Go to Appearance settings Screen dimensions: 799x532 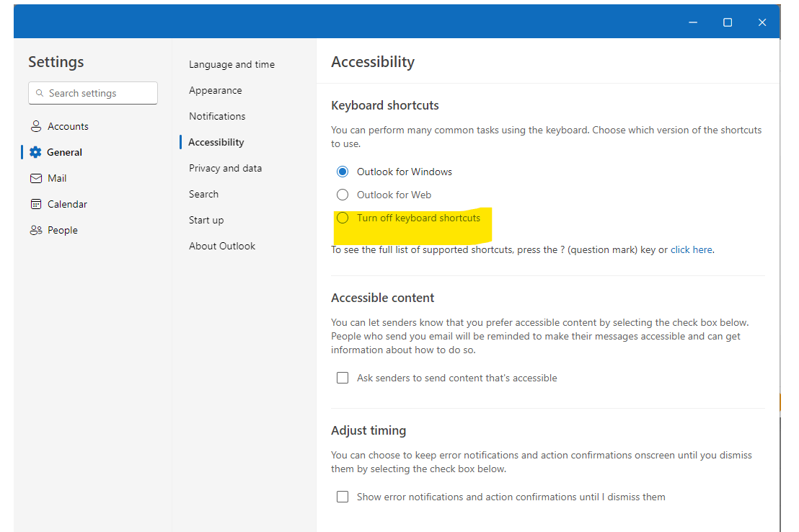click(216, 91)
